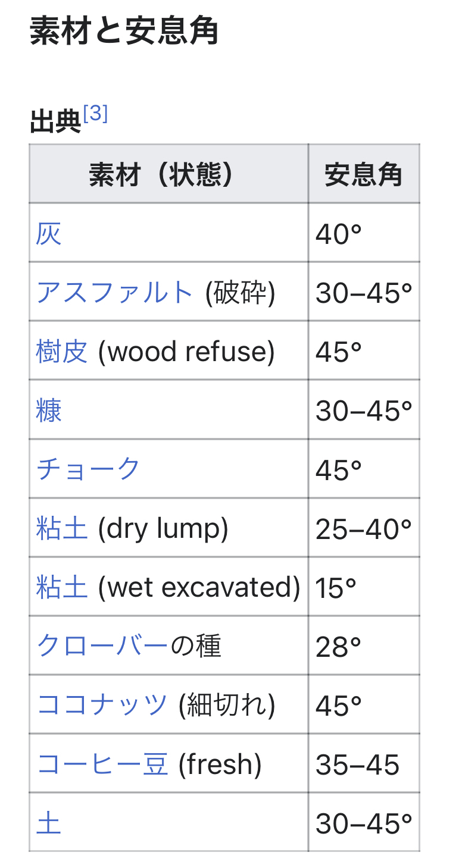Open the 灰 link
Screen dimensions: 462x868
49,234
